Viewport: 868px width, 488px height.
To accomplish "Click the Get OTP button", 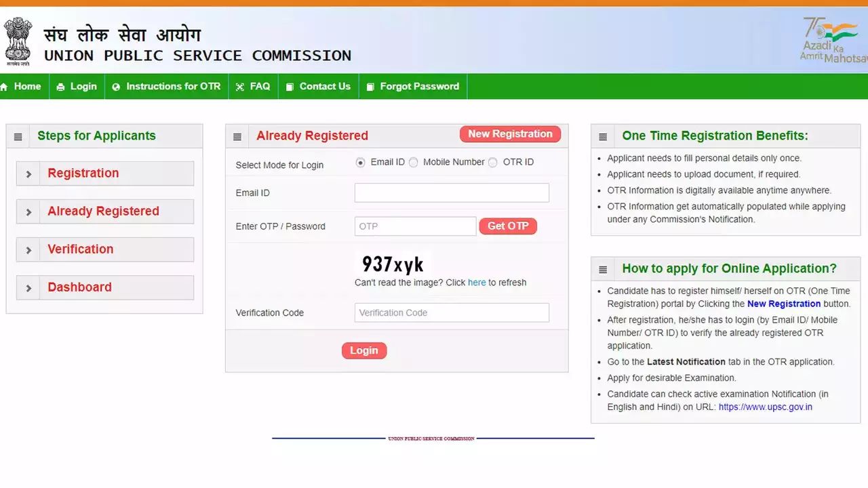I will tap(508, 226).
